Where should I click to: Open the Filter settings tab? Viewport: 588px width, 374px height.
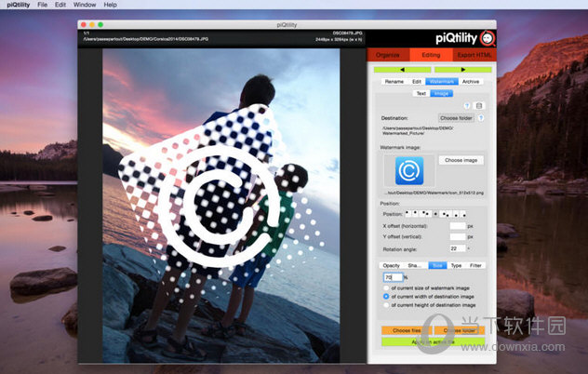pos(475,265)
